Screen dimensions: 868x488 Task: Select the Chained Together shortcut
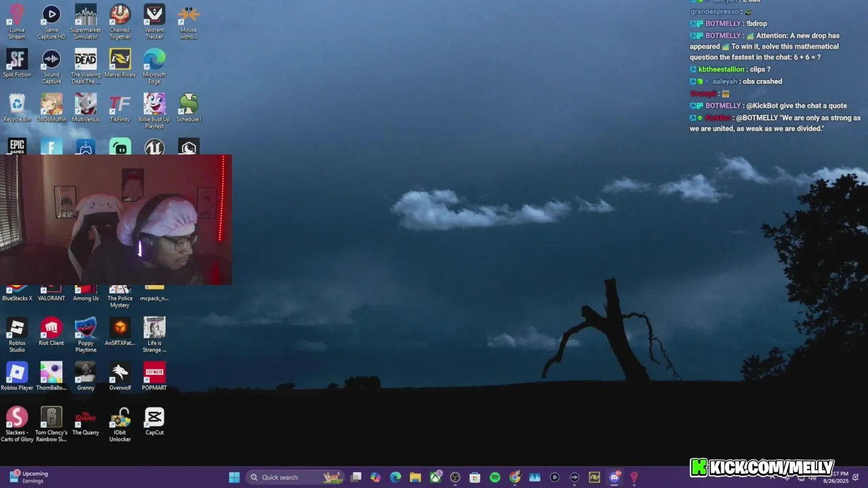coord(120,22)
